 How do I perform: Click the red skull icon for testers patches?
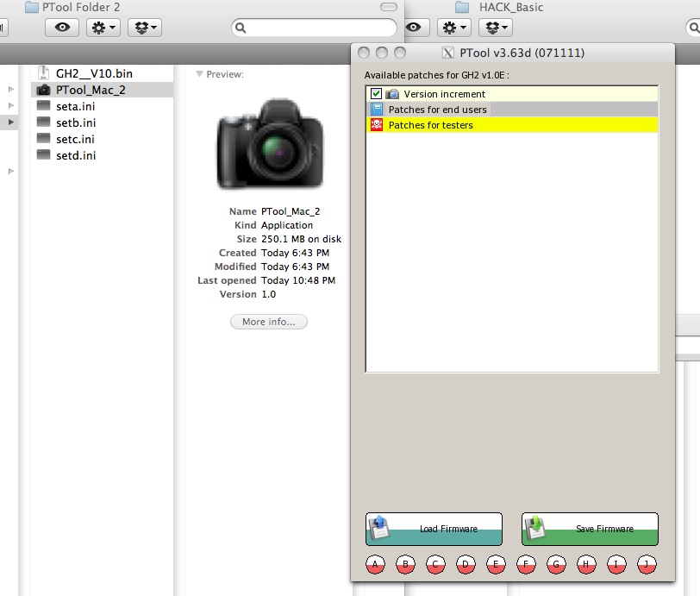[x=377, y=125]
